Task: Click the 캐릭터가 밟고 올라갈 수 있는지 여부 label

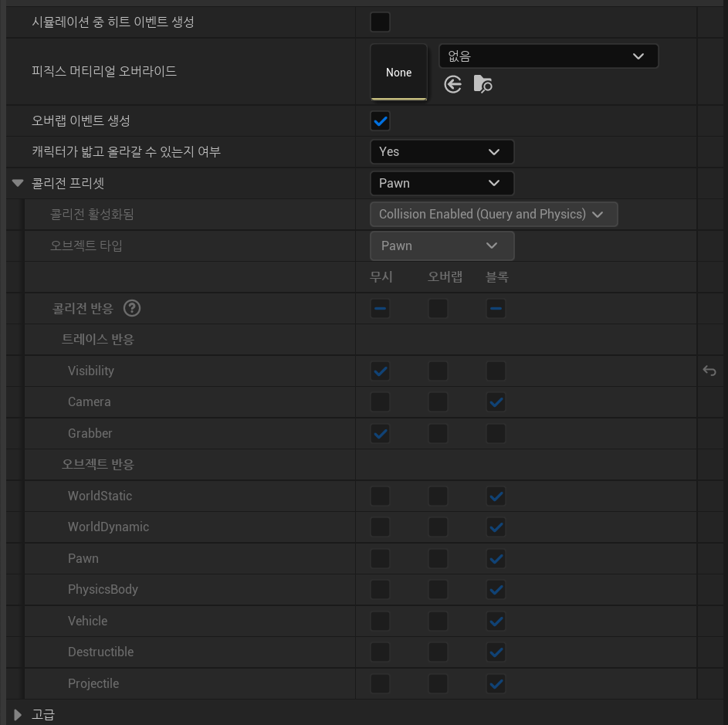Action: 126,152
